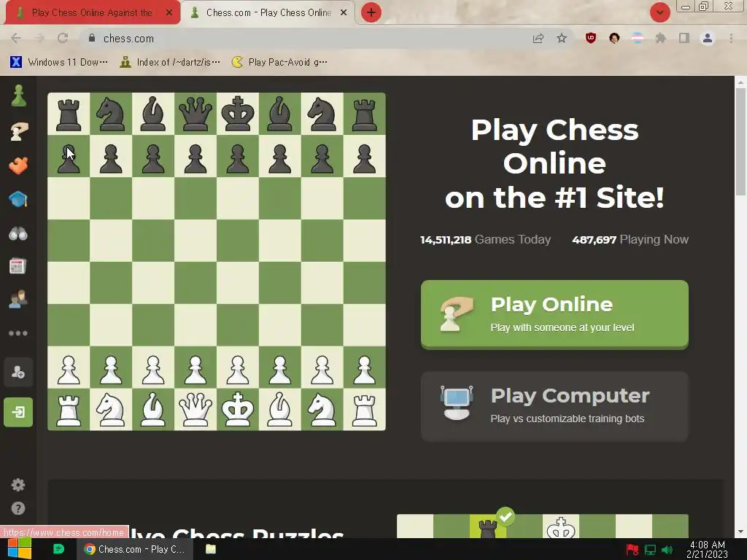Open the uBlock Origin extension icon
Screen dimensions: 747x560
click(x=591, y=38)
